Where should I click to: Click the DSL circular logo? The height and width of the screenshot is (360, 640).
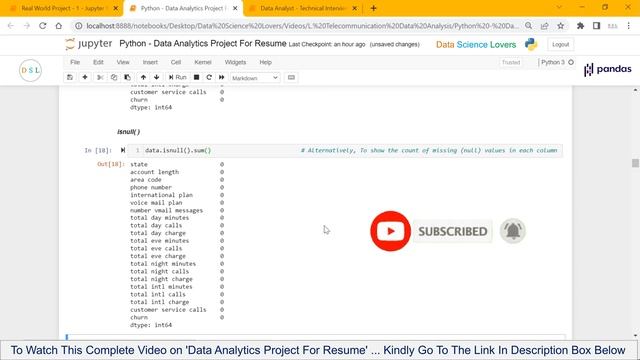(x=30, y=70)
